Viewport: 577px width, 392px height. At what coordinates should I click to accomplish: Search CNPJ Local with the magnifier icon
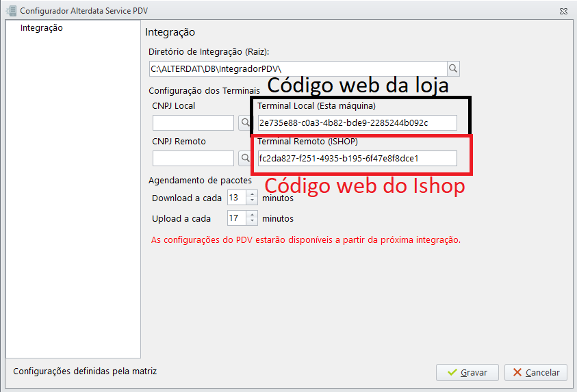coord(245,122)
